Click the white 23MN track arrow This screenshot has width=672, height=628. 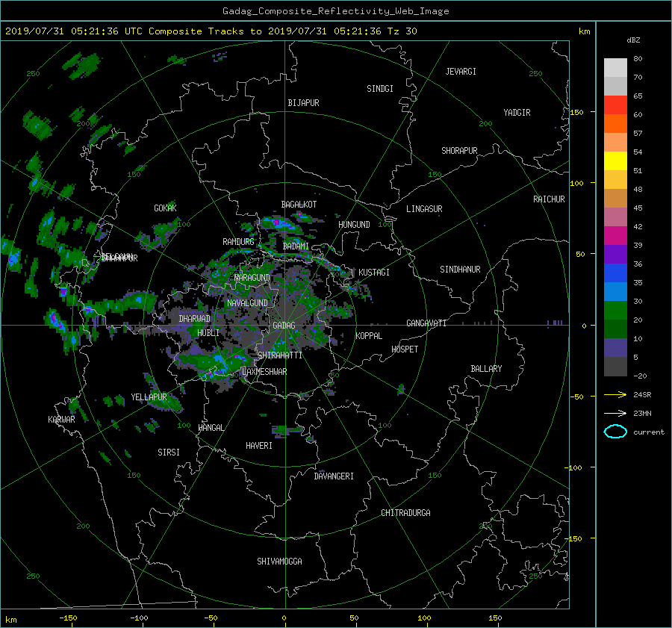(615, 413)
